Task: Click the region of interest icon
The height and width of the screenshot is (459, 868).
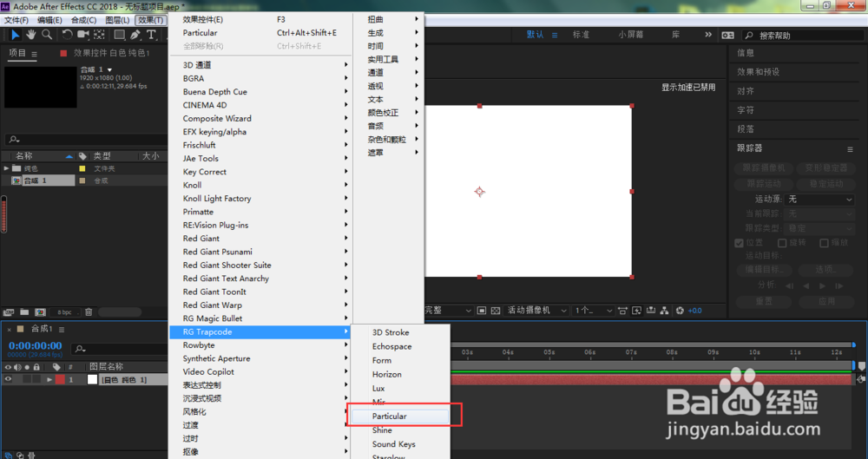Action: (482, 311)
